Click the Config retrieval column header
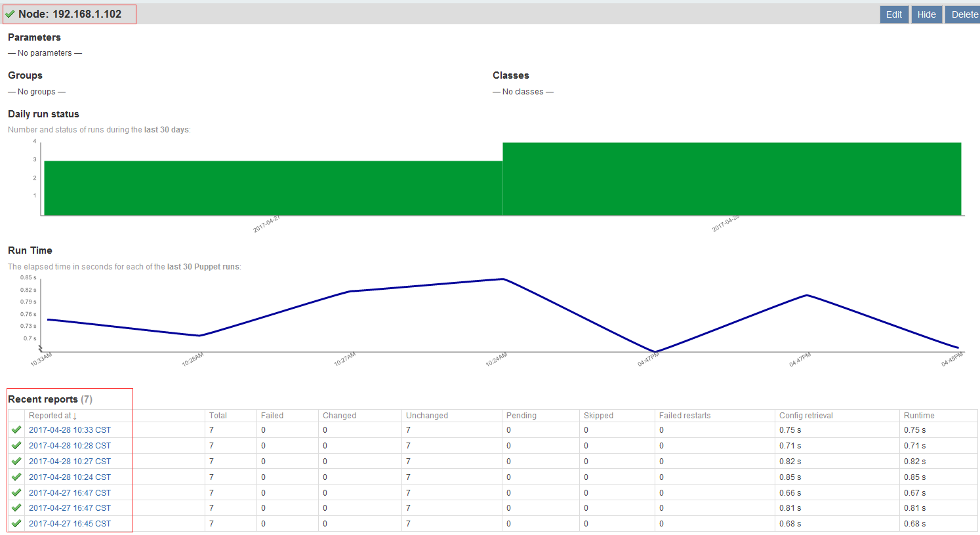Screen dimensions: 980x535 [x=806, y=416]
